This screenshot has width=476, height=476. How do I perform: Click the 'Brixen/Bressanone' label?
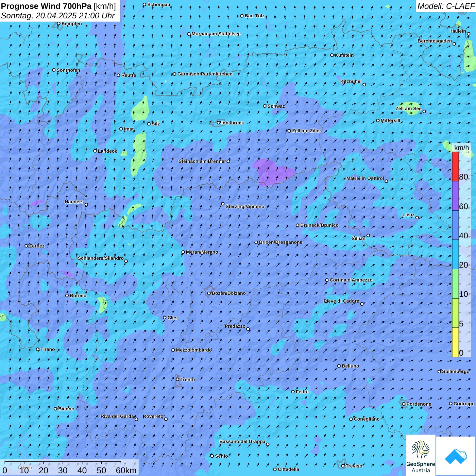tap(280, 242)
